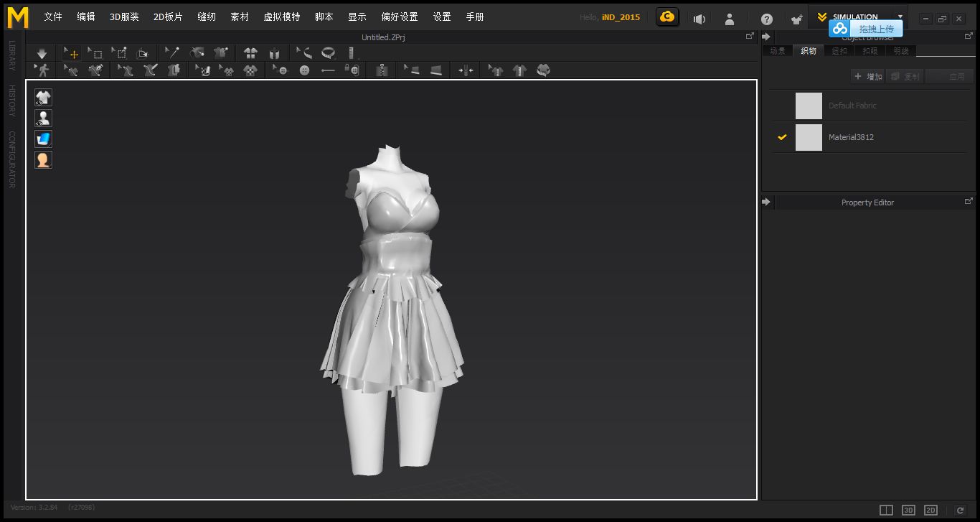Switch to the 场景 tab in Object Browser

[778, 51]
